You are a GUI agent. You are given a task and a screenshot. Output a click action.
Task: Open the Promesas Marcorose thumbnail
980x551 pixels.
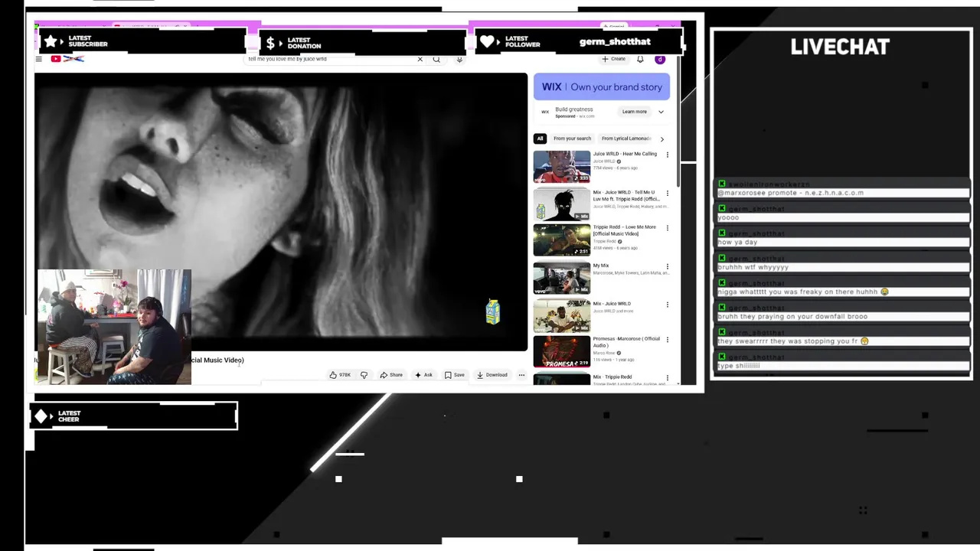(x=562, y=351)
